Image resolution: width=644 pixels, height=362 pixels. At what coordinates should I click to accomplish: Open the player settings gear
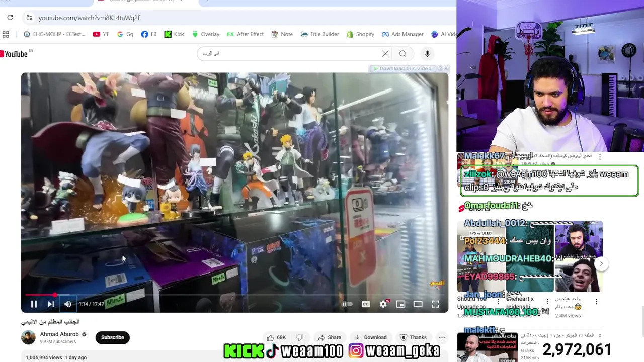point(383,304)
